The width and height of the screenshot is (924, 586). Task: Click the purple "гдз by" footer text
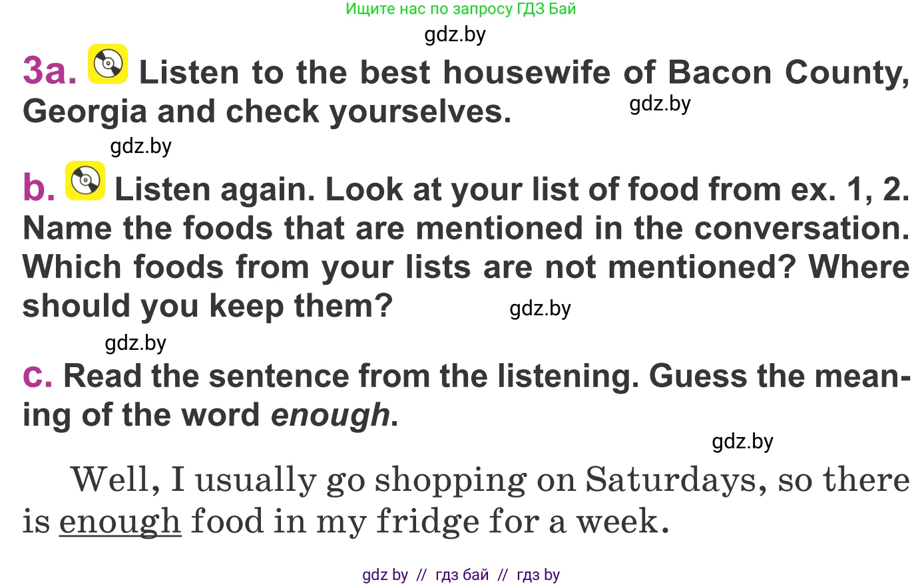(x=538, y=575)
